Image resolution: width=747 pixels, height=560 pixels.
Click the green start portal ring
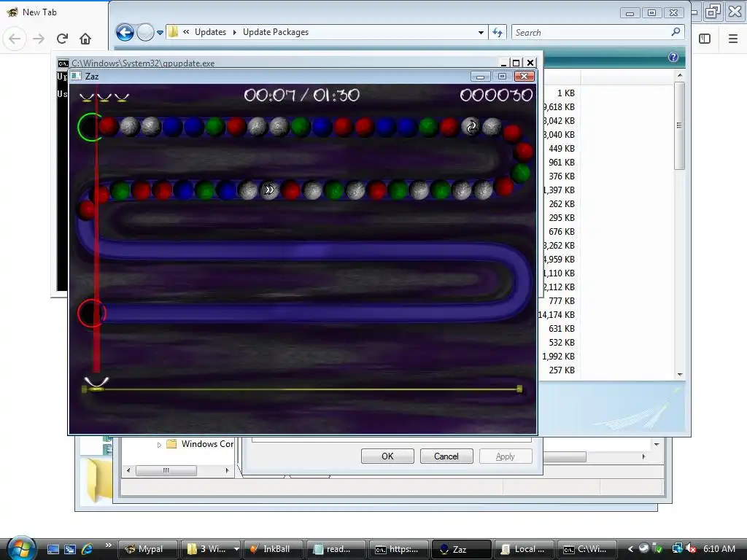(90, 127)
